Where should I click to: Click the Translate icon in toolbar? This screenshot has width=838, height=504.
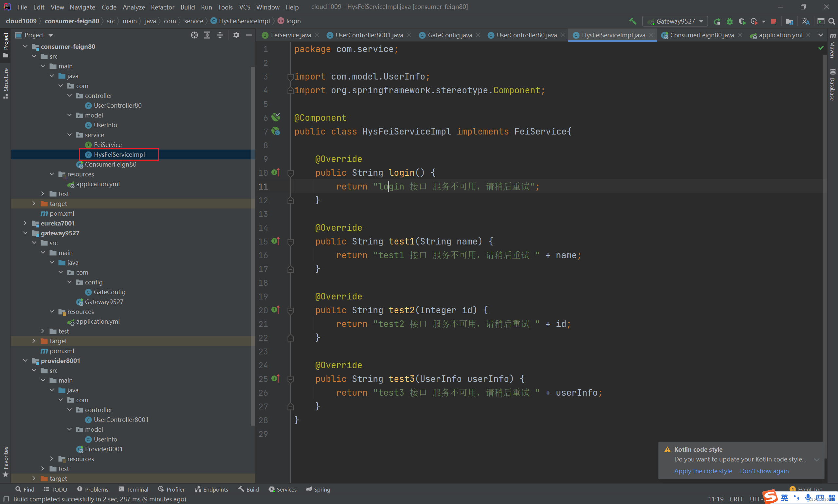click(805, 21)
